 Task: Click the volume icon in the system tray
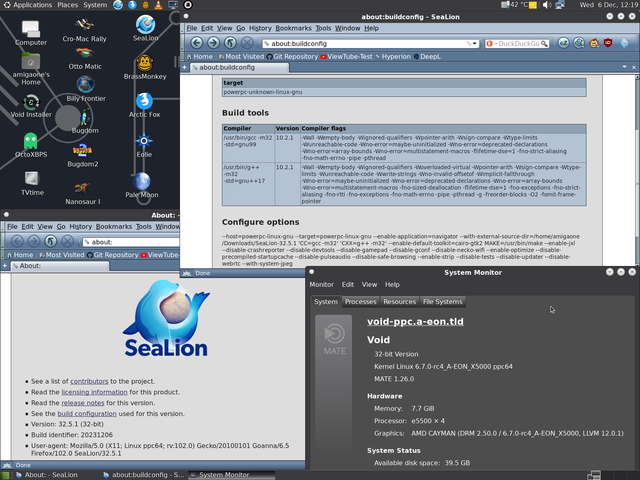(547, 5)
